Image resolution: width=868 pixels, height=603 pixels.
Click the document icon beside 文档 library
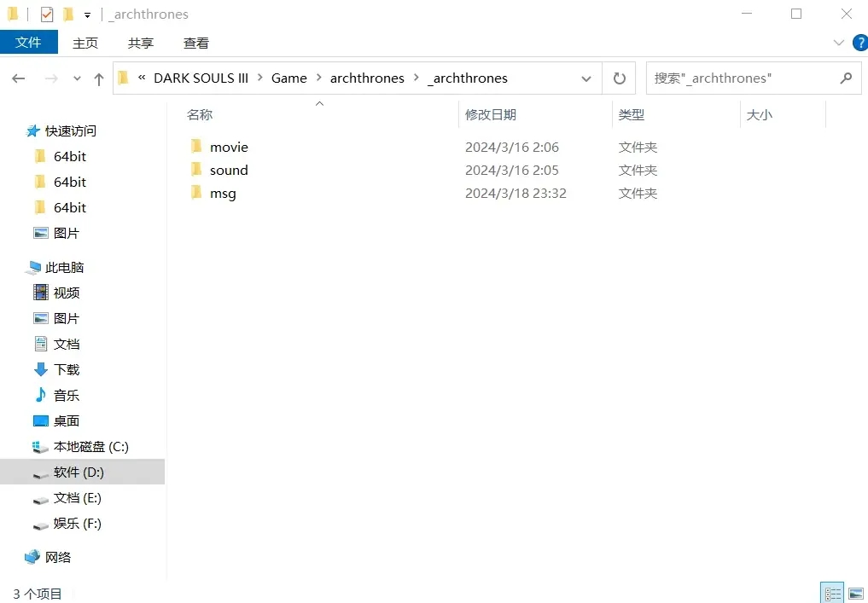[41, 344]
